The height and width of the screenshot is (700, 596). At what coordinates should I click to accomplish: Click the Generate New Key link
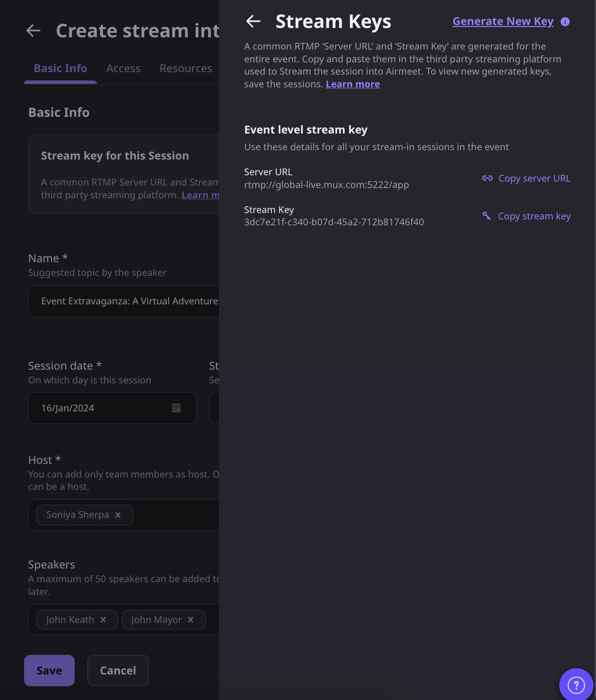(503, 22)
